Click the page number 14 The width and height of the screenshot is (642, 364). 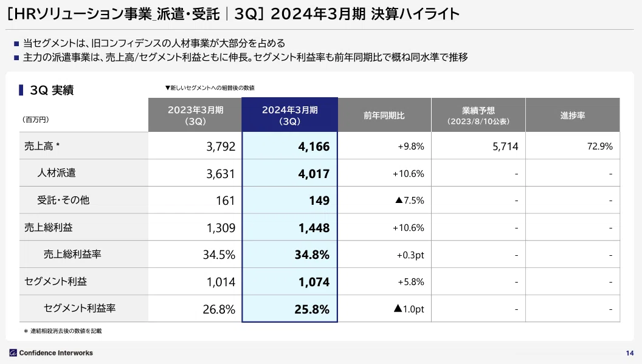pos(630,353)
